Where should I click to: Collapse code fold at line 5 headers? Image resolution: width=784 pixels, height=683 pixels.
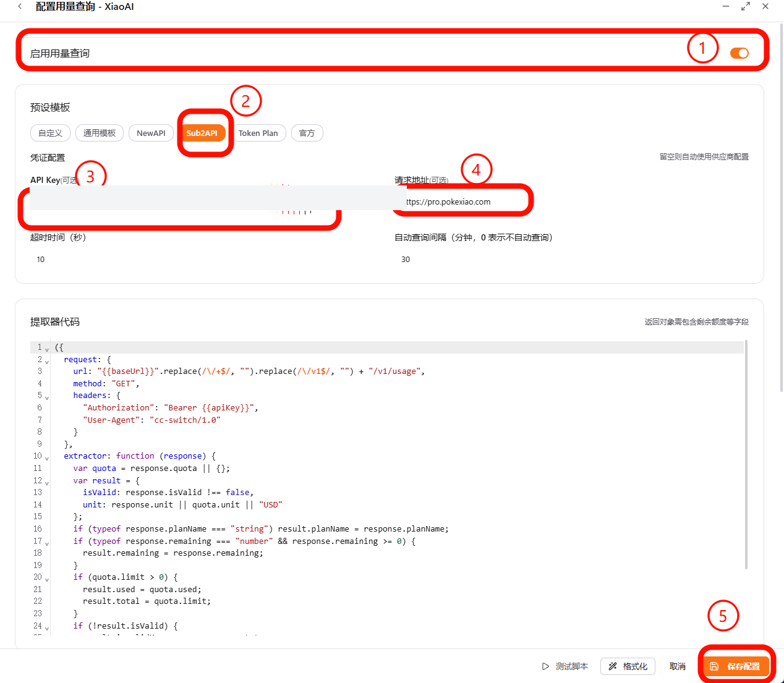tap(47, 397)
